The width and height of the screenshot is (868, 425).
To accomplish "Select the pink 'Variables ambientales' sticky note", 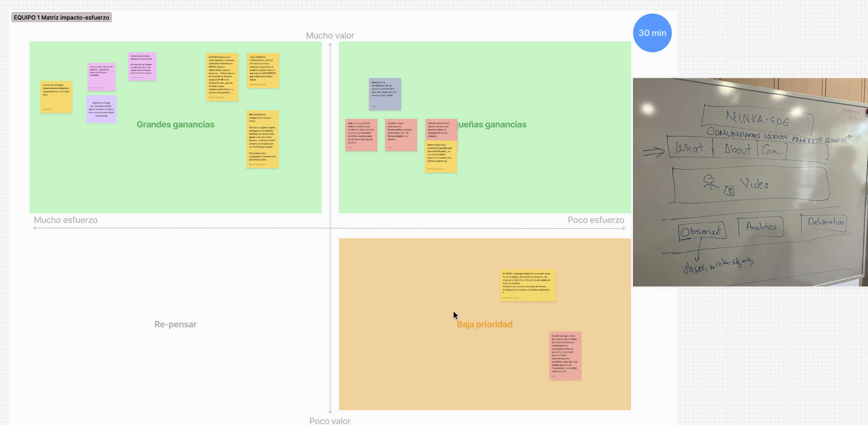I will pyautogui.click(x=142, y=66).
